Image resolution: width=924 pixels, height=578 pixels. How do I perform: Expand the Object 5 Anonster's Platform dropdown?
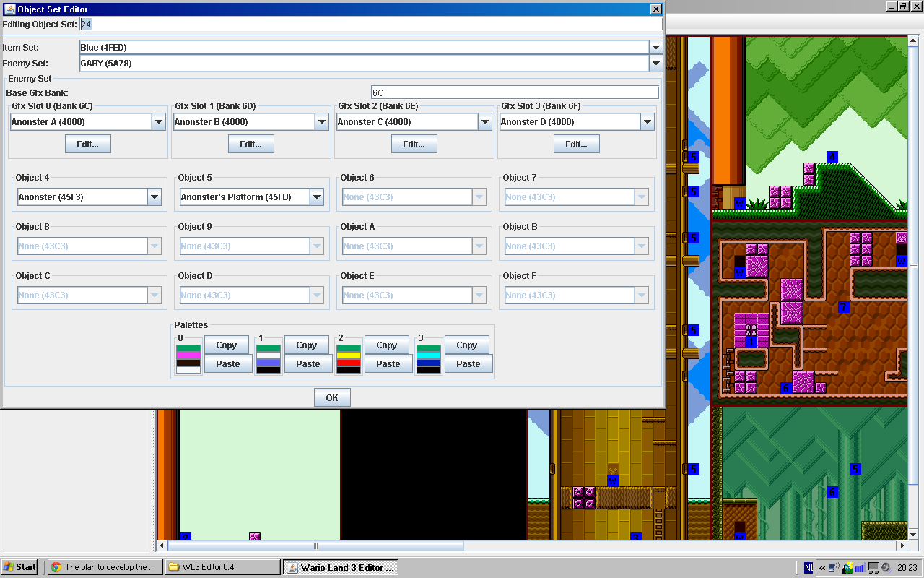click(x=317, y=197)
